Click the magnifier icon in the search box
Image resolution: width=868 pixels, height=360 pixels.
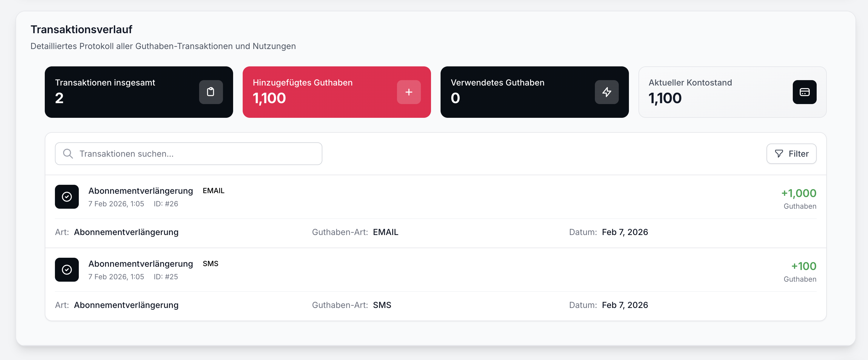tap(68, 153)
